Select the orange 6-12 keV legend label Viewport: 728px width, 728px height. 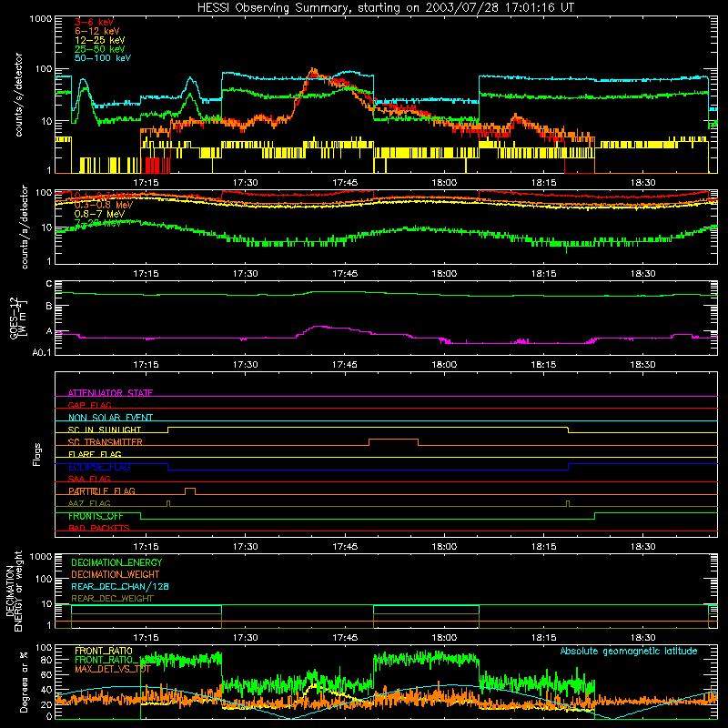[x=97, y=31]
